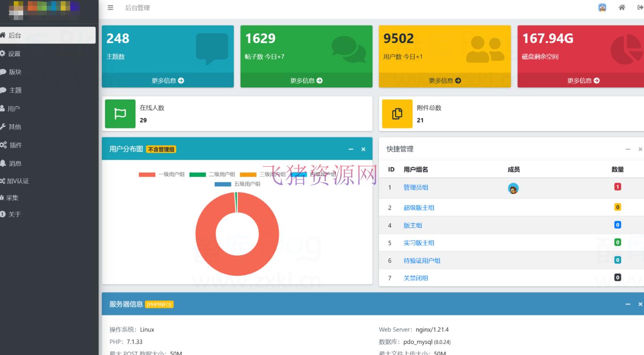Open the avatar icon in the top bar
Image resolution: width=644 pixels, height=355 pixels.
(602, 8)
